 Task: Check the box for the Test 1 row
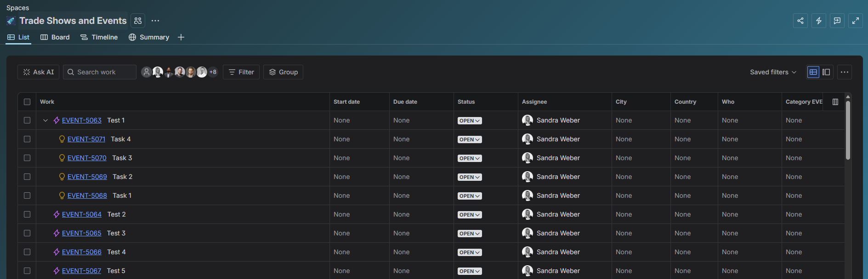pyautogui.click(x=27, y=120)
